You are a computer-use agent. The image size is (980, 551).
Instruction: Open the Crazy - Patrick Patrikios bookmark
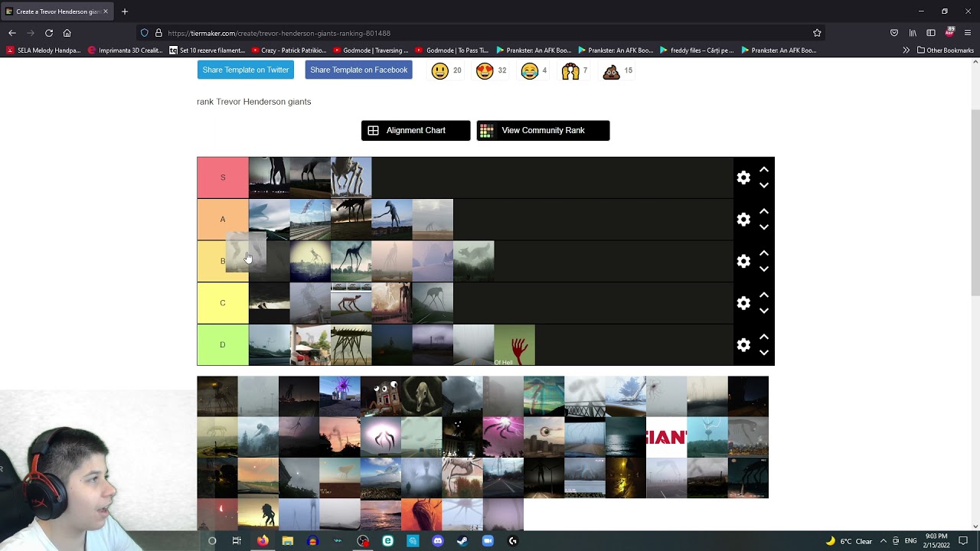click(x=289, y=51)
